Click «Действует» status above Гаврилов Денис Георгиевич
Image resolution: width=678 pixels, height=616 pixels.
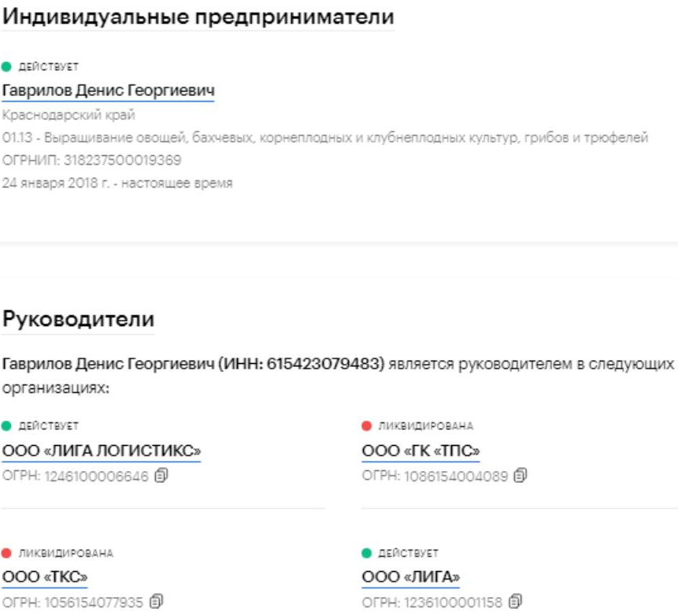tap(40, 67)
